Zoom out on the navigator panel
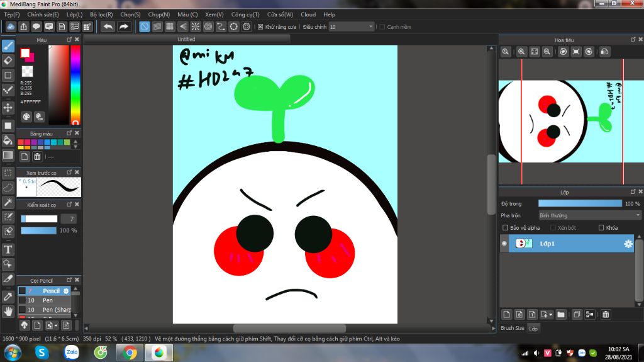This screenshot has width=644, height=362. tap(547, 52)
